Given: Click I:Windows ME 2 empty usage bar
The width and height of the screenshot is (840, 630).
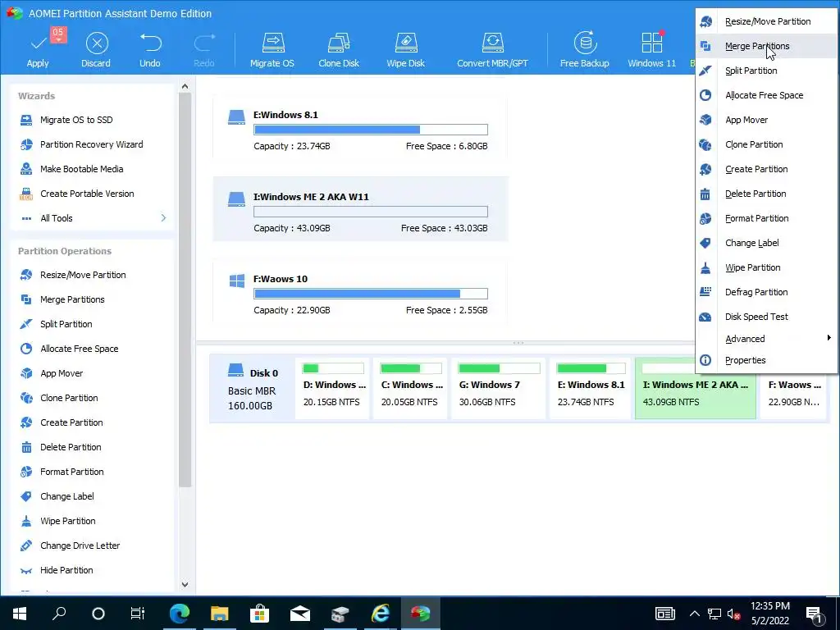Looking at the screenshot, I should (371, 212).
